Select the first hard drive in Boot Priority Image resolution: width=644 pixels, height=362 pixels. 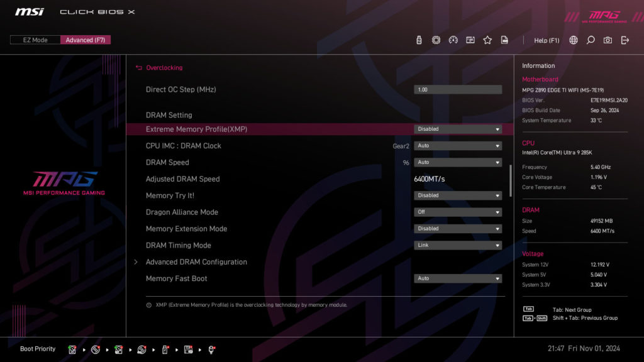point(73,349)
